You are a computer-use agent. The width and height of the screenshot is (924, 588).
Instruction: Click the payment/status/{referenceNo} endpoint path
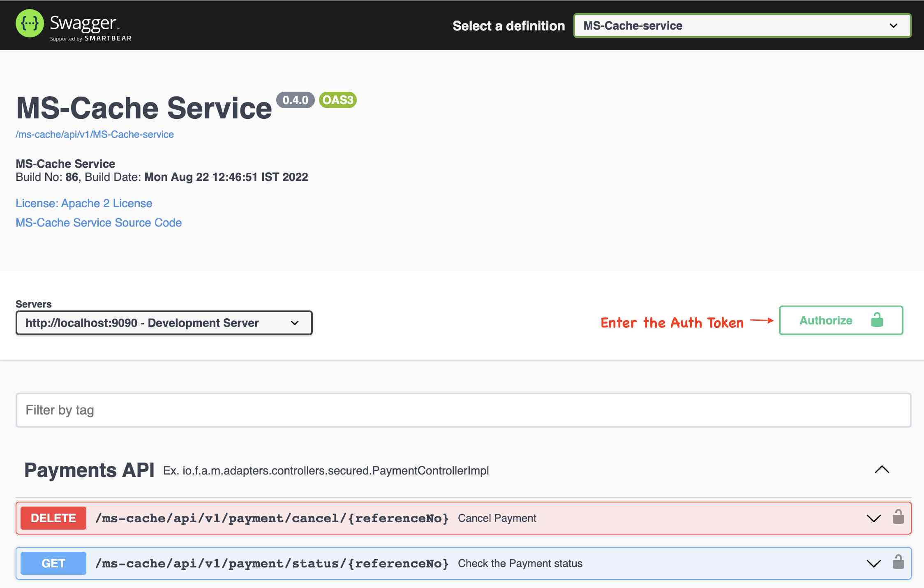[272, 563]
